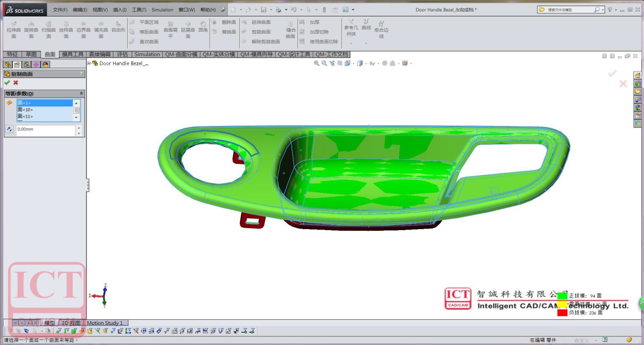Switch to the 模具工具 tab
Screen dimensions: 644x345
point(72,54)
